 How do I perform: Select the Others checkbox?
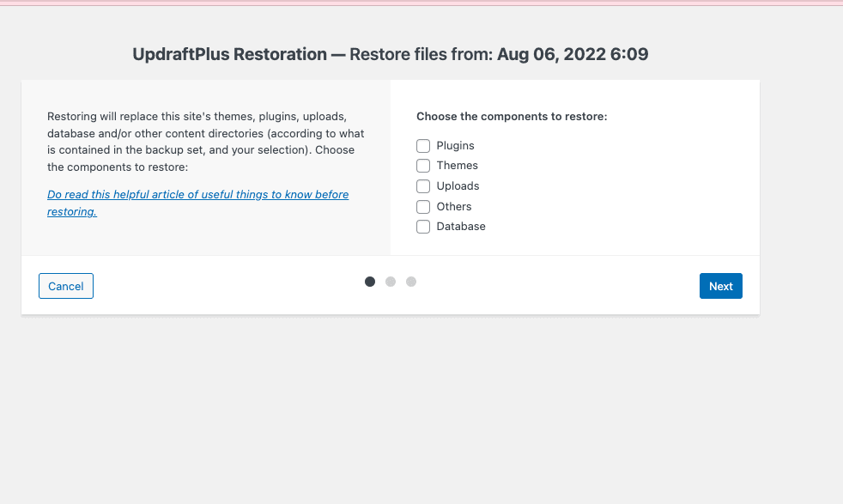[423, 207]
